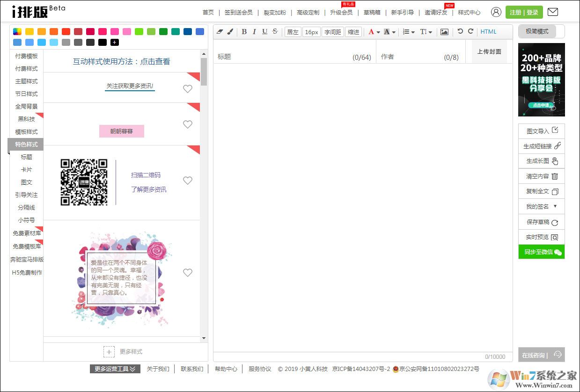Expand the 我的签名 dropdown
Image resolution: width=580 pixels, height=392 pixels.
click(555, 206)
